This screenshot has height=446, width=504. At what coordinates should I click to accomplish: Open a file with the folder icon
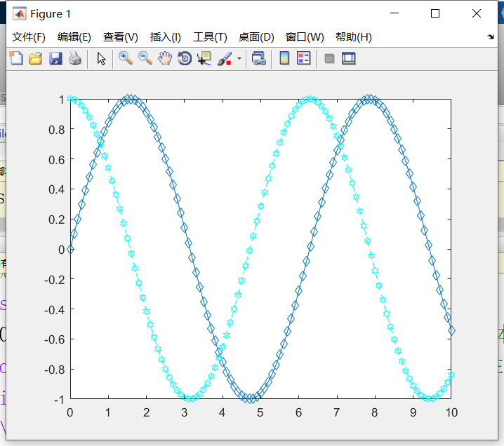(35, 58)
